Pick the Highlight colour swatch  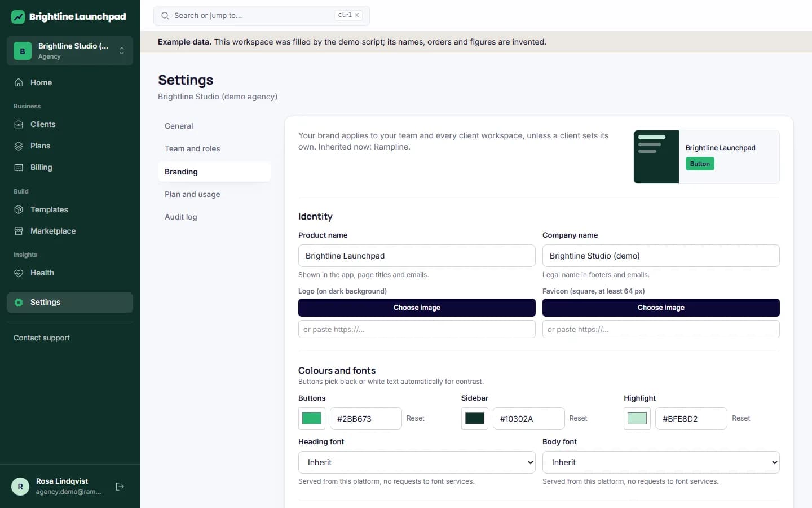637,418
